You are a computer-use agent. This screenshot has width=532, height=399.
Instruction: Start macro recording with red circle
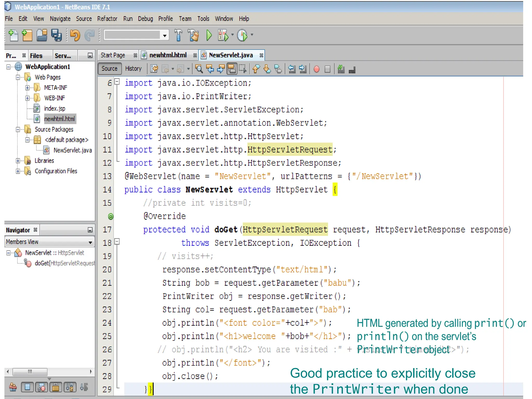pos(316,69)
